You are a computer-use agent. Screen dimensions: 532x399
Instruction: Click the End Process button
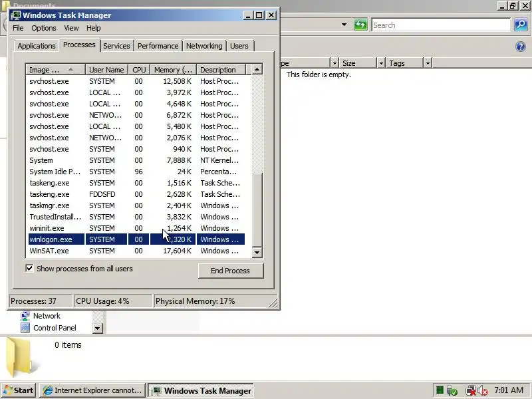tap(230, 271)
